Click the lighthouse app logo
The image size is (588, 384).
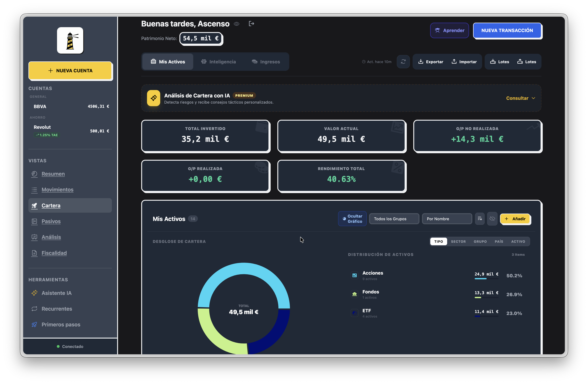tap(70, 40)
